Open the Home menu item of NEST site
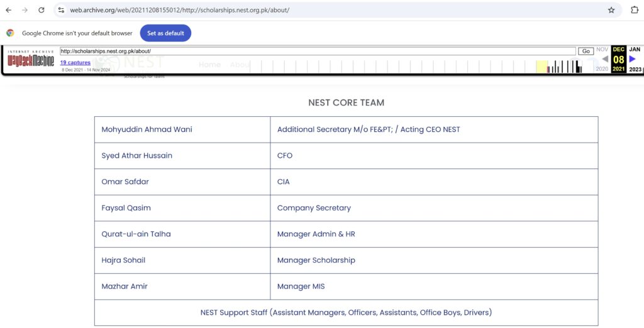The height and width of the screenshot is (328, 644). 209,65
